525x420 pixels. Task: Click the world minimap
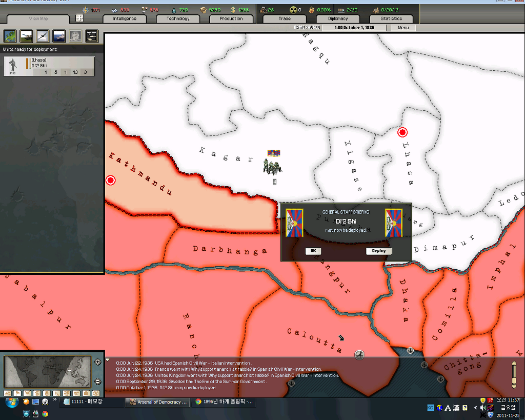tap(47, 372)
